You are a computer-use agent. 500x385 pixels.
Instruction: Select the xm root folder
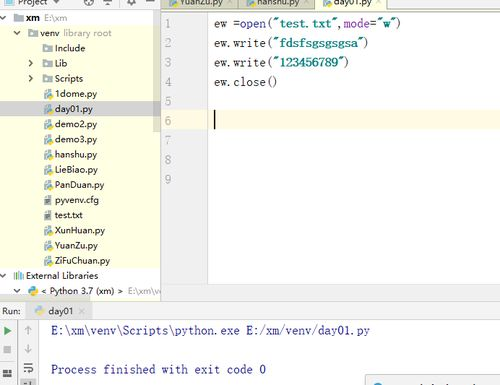(33, 18)
